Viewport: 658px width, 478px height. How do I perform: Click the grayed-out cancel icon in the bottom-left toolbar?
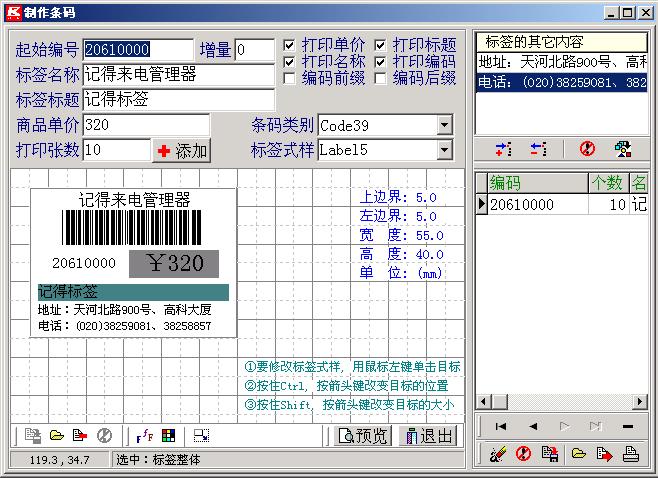pyautogui.click(x=104, y=436)
